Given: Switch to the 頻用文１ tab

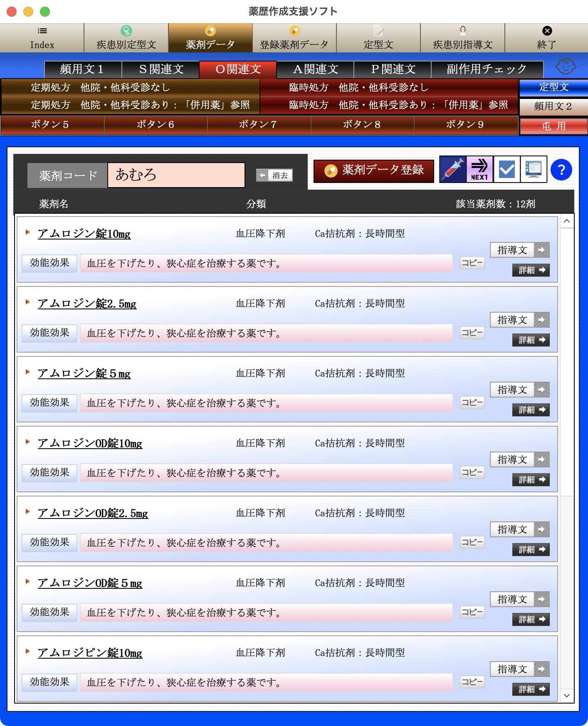Looking at the screenshot, I should [83, 69].
